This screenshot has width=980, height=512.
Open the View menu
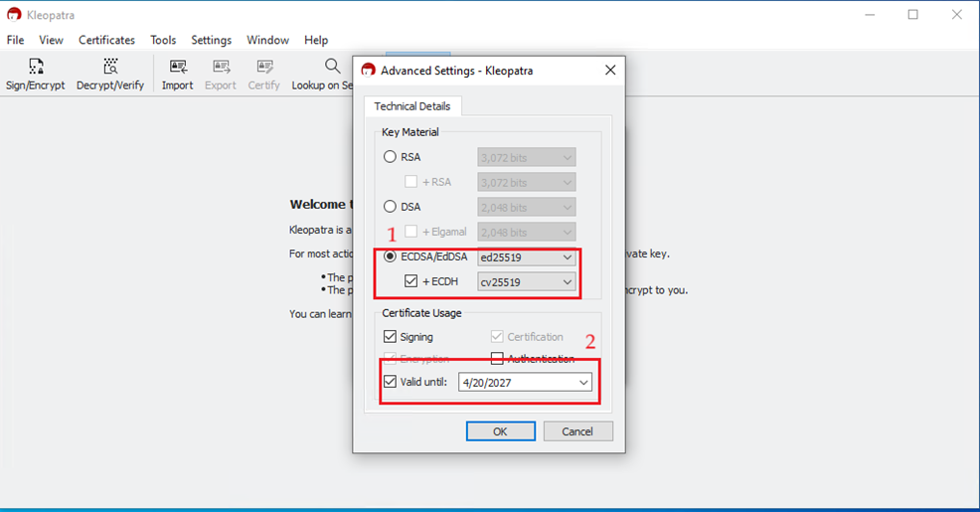point(51,40)
